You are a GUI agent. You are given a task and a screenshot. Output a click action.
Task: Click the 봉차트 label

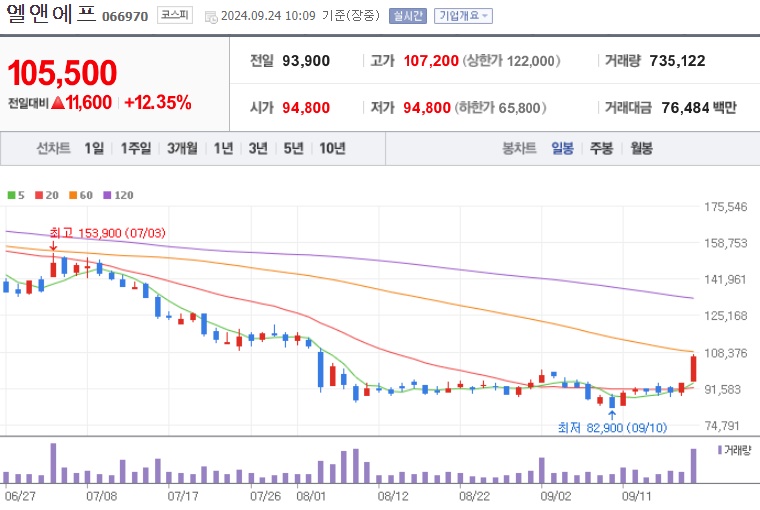pos(519,148)
